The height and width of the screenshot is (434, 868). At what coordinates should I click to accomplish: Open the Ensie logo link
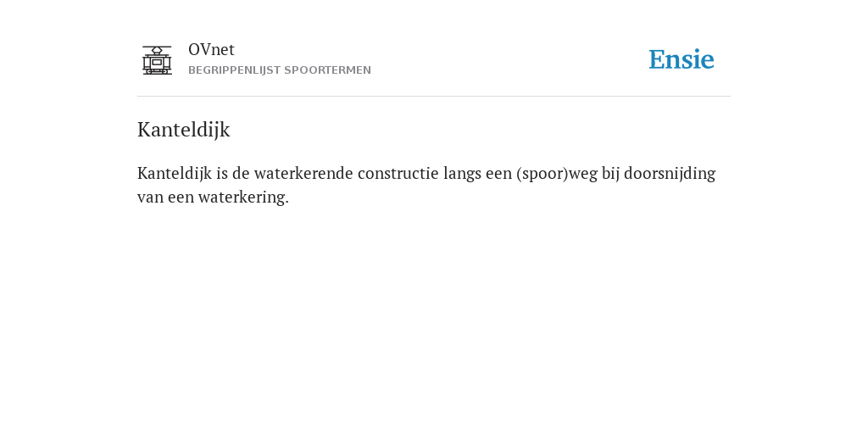(x=682, y=59)
